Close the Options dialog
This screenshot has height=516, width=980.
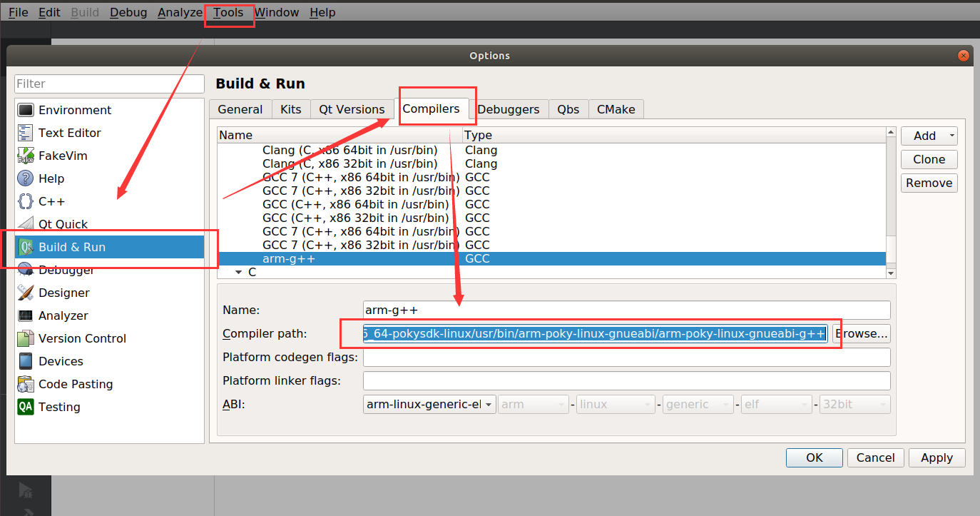click(x=964, y=55)
